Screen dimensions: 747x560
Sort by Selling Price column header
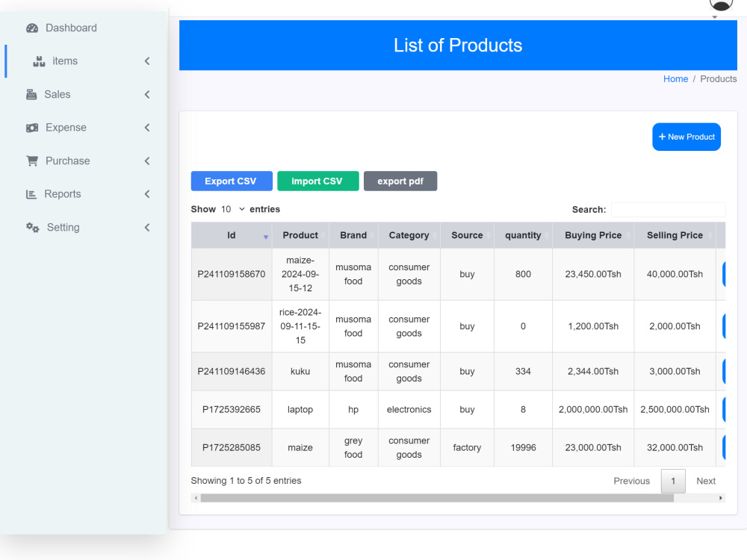(x=675, y=235)
